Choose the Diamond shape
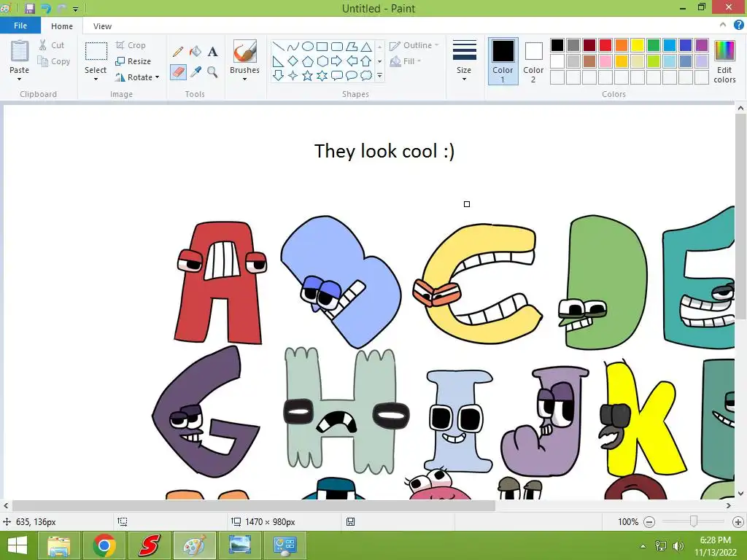Image resolution: width=747 pixels, height=560 pixels. tap(293, 61)
